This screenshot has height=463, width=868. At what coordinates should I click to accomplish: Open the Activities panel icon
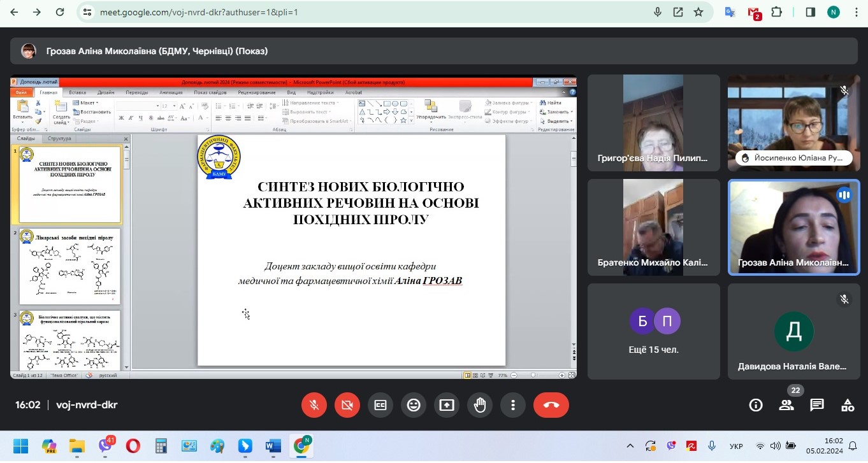coord(848,405)
